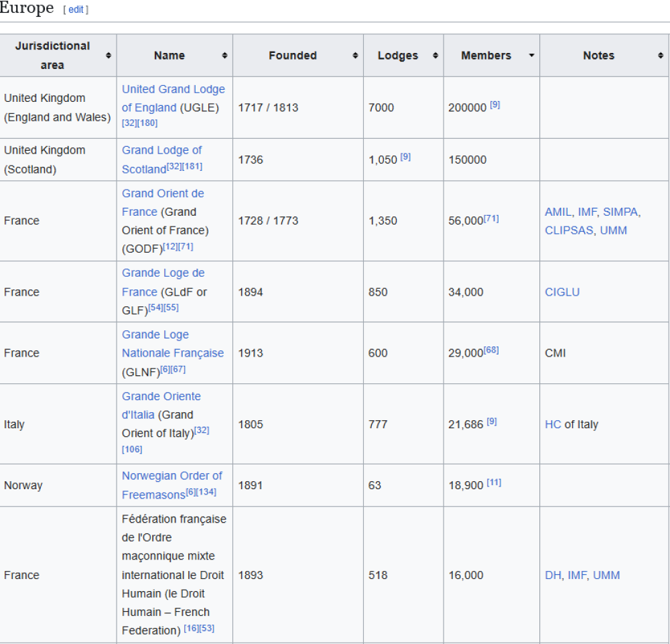Select the 34,000 members cell

pos(491,292)
